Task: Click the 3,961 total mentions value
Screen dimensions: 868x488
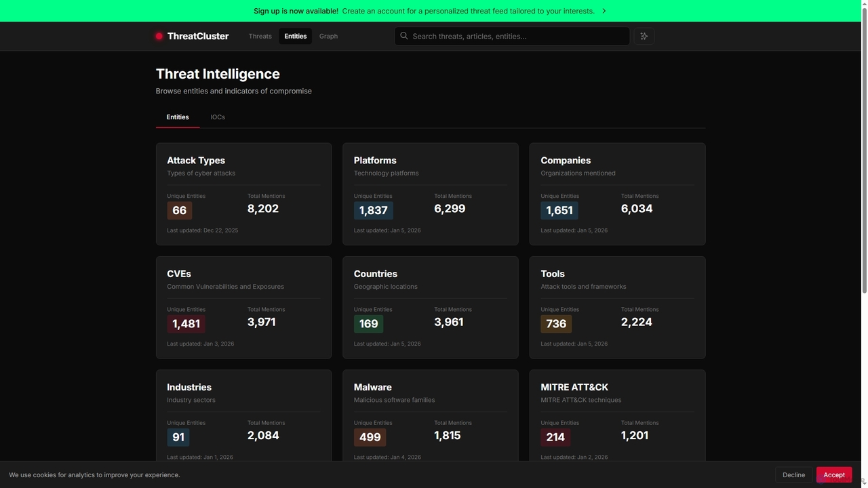Action: pos(449,322)
